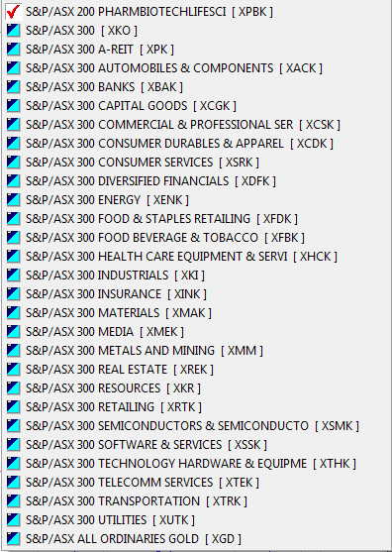Click the icon beside S&P/ASX 300 INSURANCE
The image size is (392, 552).
(13, 294)
